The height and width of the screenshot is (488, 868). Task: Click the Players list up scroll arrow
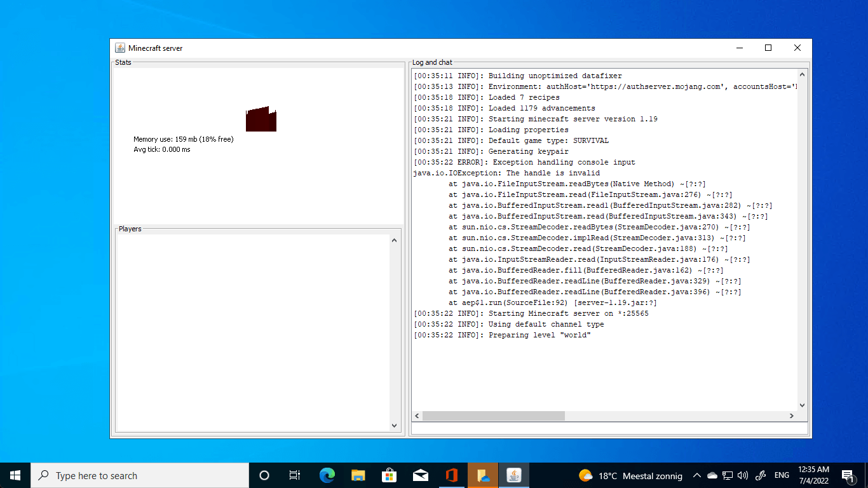tap(394, 240)
